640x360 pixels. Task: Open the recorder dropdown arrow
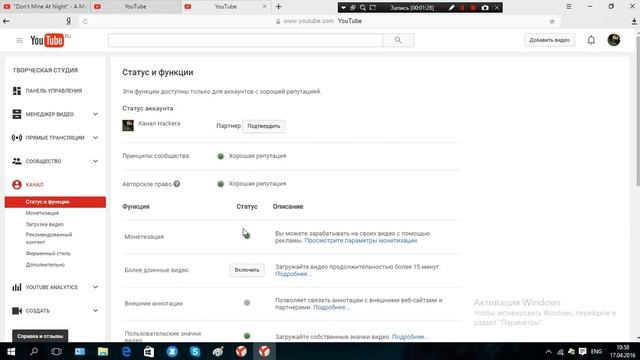tap(343, 7)
